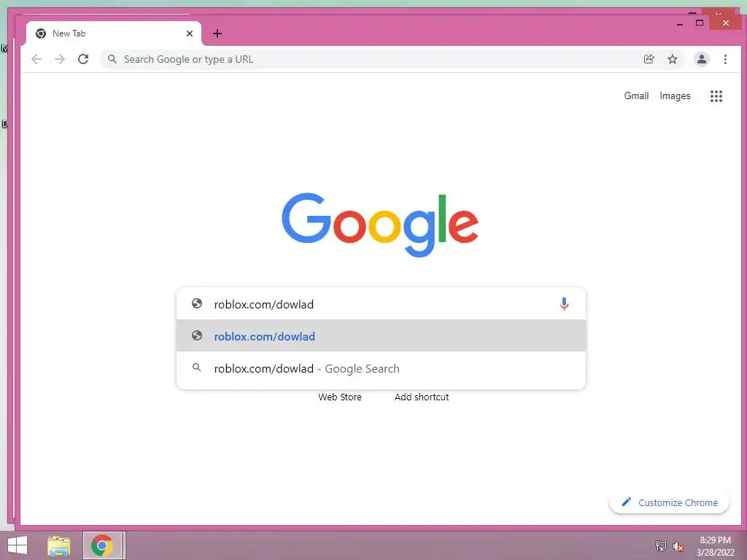Minimize the Chrome window
Screen dimensions: 747x560
(x=680, y=23)
